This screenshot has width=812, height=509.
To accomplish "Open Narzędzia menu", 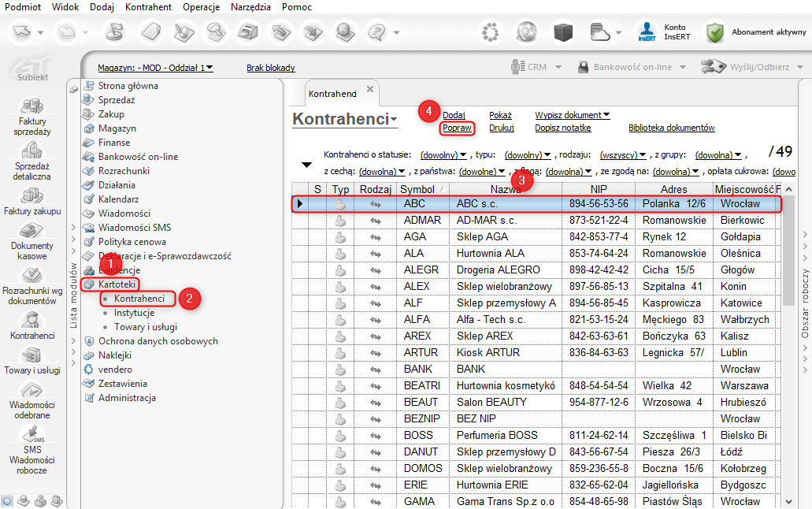I will [250, 7].
